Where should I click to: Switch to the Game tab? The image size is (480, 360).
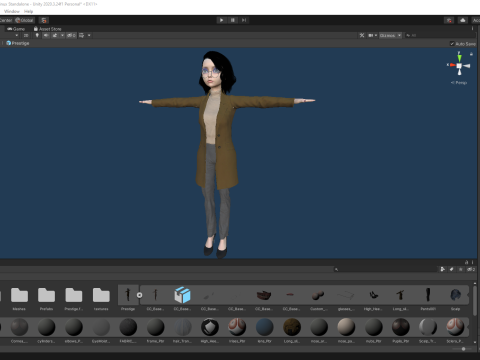(16, 29)
